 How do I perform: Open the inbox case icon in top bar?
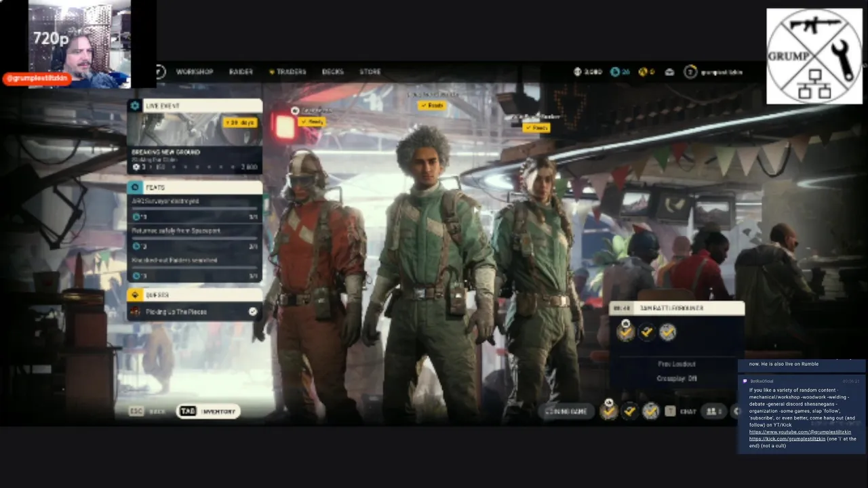[669, 71]
